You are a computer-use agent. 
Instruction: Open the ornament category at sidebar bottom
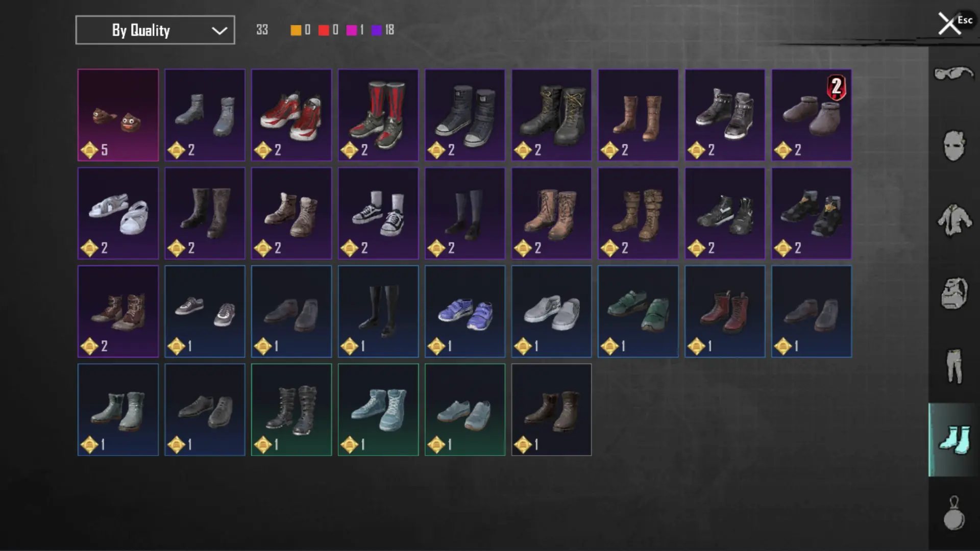coord(953,513)
